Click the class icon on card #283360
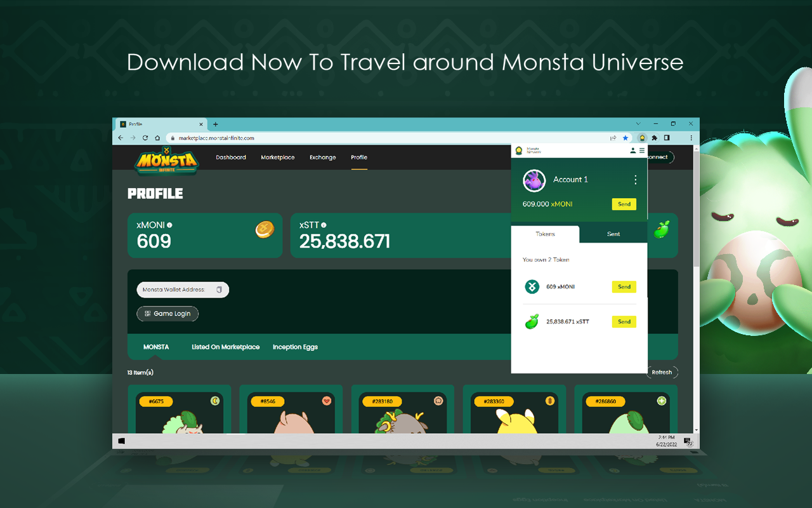The height and width of the screenshot is (508, 812). [550, 401]
